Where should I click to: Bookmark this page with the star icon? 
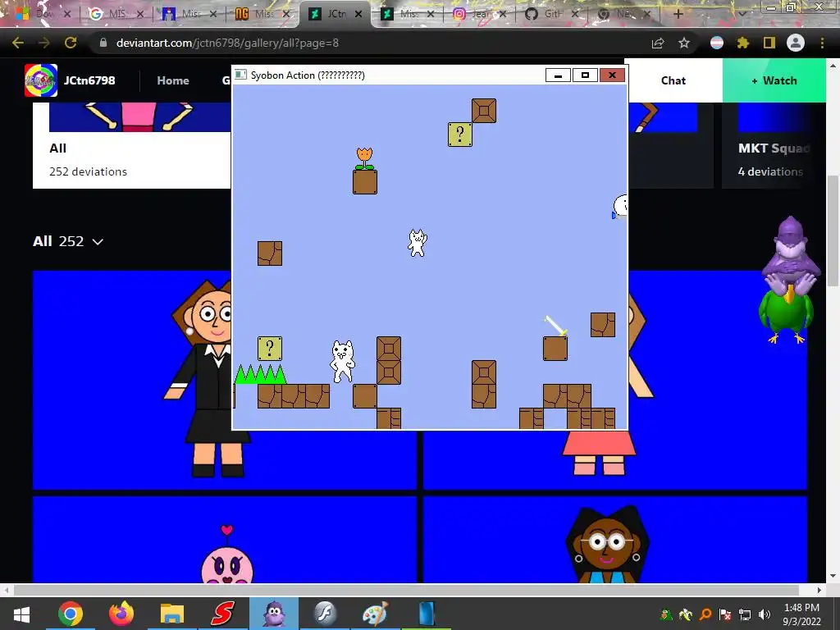coord(684,43)
